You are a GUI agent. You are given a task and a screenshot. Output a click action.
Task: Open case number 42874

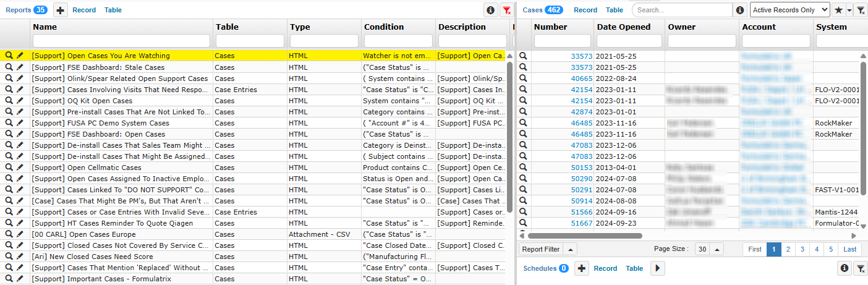[x=581, y=112]
